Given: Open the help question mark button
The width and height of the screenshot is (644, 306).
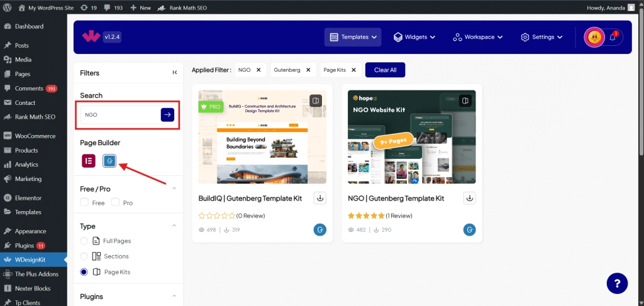Looking at the screenshot, I should coord(618,283).
